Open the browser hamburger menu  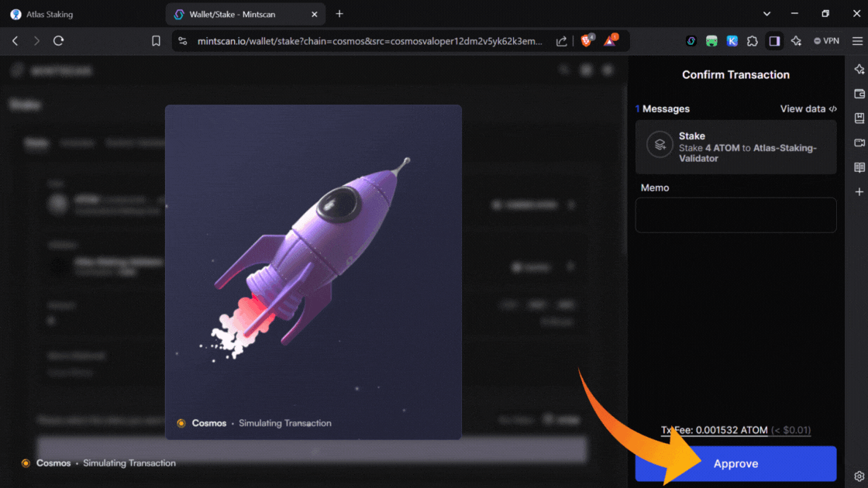pyautogui.click(x=857, y=41)
